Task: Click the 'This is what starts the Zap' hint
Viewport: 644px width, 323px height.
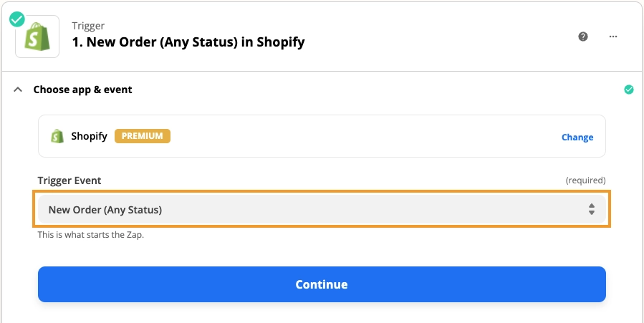Action: 91,235
